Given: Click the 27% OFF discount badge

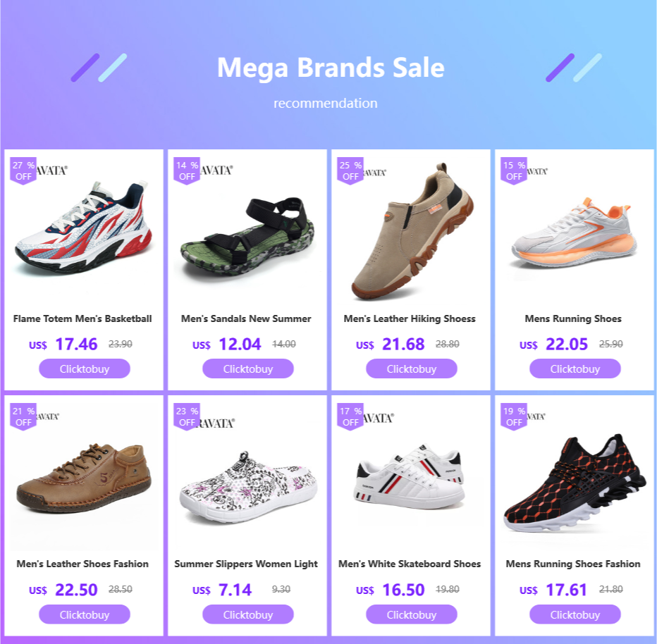Looking at the screenshot, I should tap(23, 171).
